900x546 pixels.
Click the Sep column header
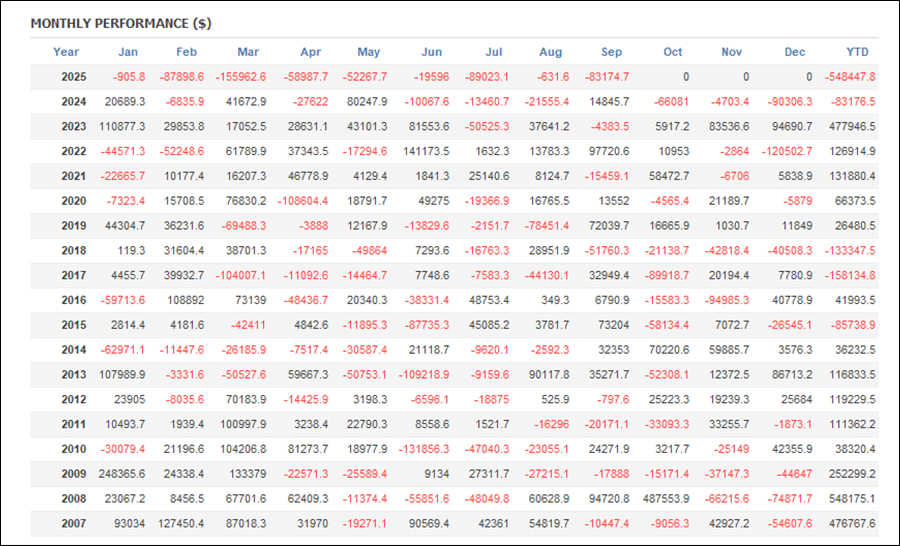(x=612, y=52)
